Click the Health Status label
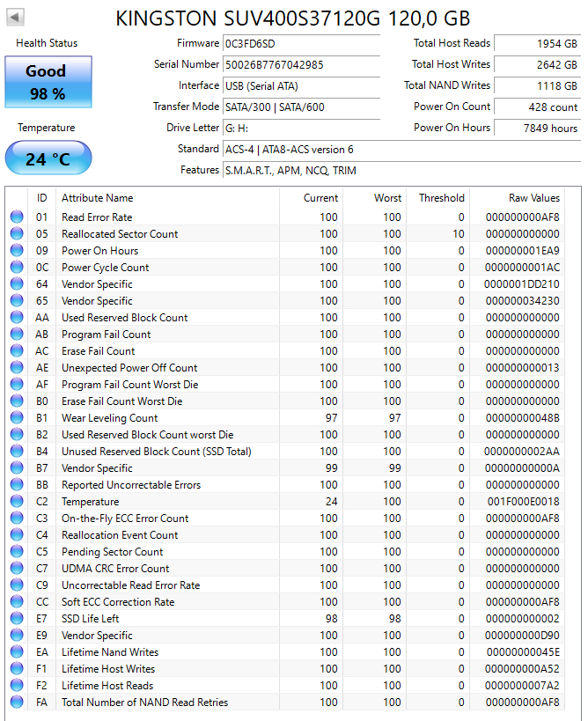Screen dimensions: 588x721 47,43
